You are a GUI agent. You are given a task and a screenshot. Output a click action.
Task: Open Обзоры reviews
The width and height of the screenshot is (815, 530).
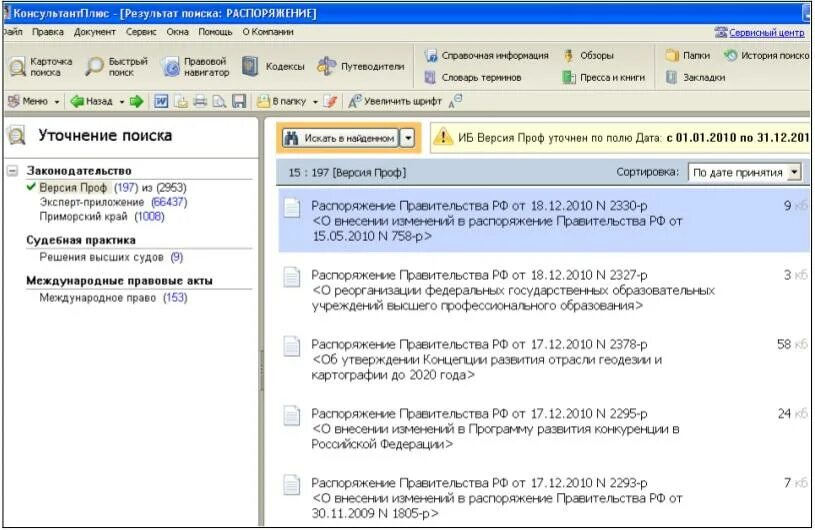pos(589,56)
